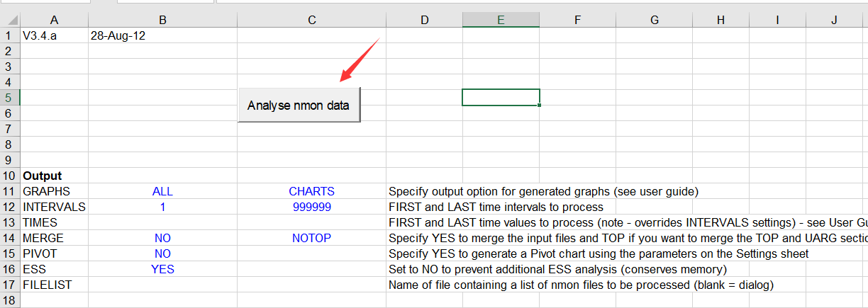Select the GRAPHS value cell showing ALL

point(162,191)
